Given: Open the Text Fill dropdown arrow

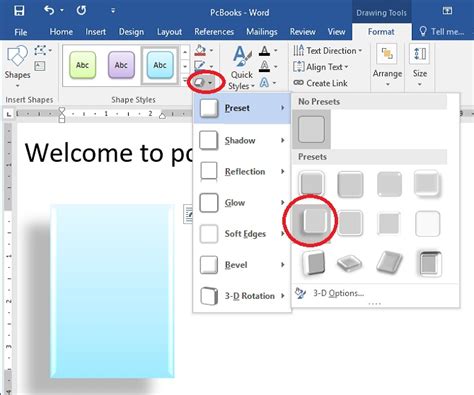Looking at the screenshot, I should click(x=276, y=51).
